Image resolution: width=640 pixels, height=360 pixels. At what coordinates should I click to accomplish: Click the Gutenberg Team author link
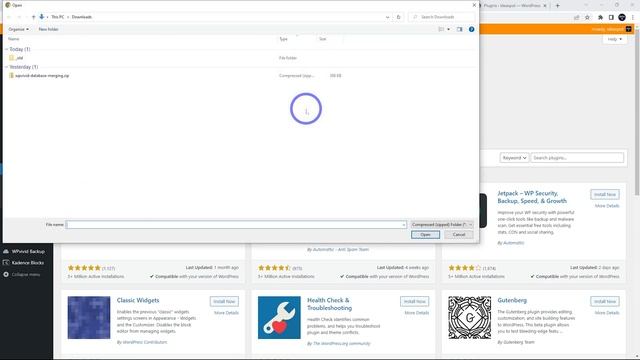tap(519, 342)
